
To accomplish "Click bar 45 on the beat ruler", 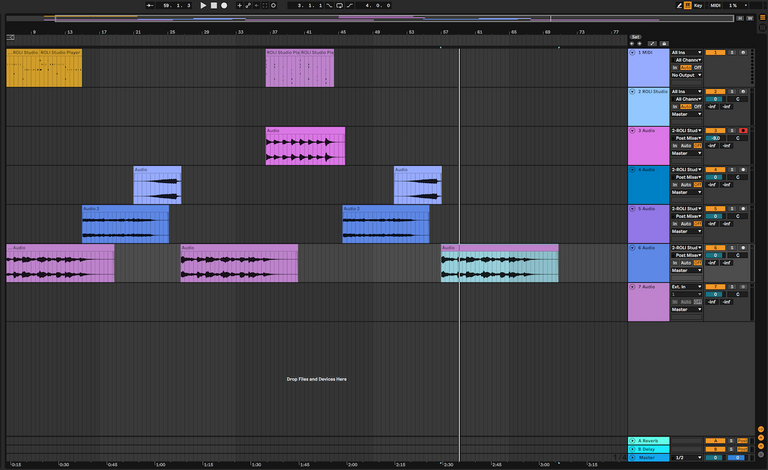I will click(343, 32).
